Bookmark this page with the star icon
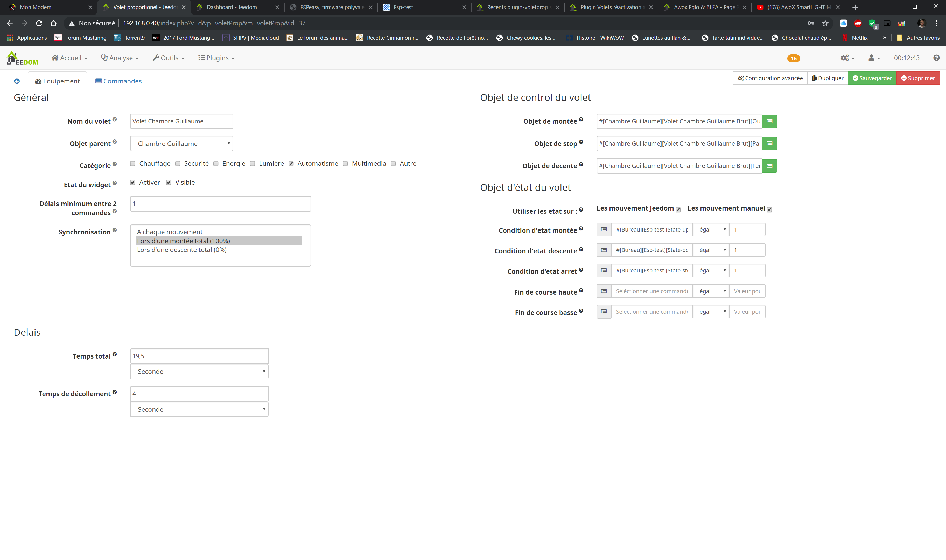The height and width of the screenshot is (560, 946). point(825,23)
